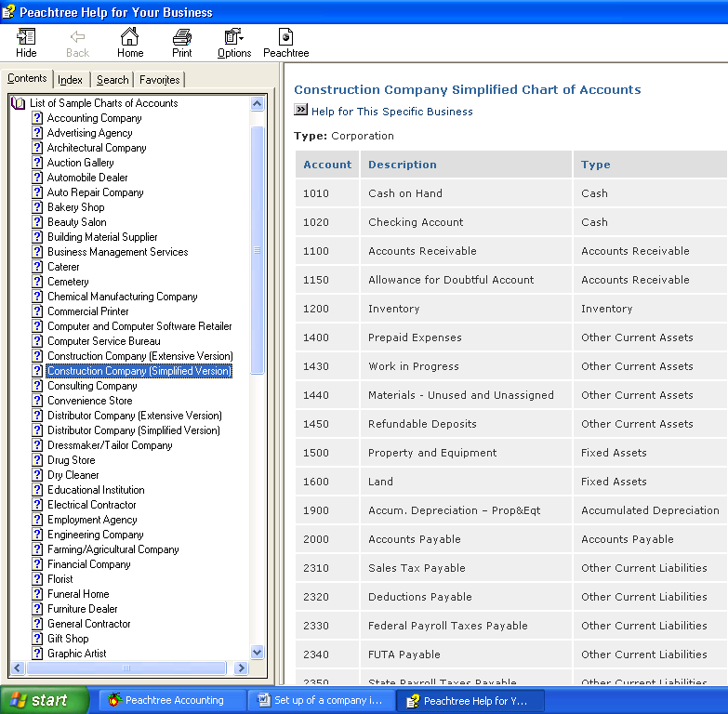Switch to Set up of a company taskbar document

click(x=322, y=700)
